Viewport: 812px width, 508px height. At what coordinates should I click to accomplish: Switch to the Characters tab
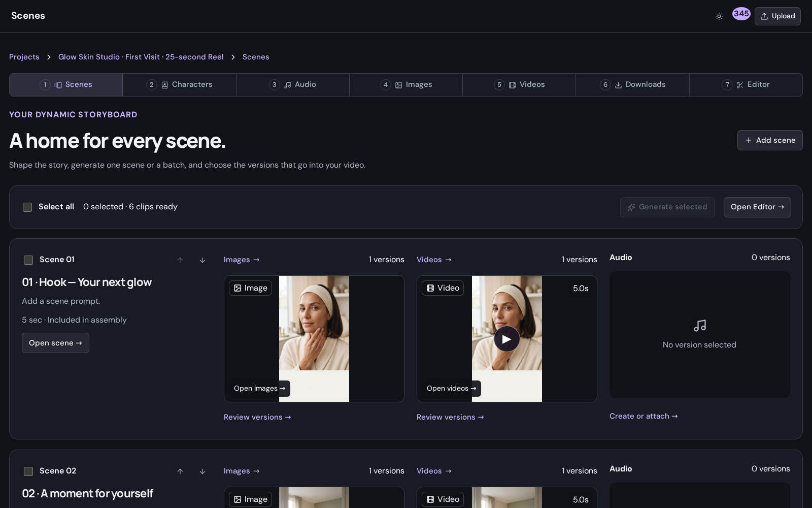(180, 85)
